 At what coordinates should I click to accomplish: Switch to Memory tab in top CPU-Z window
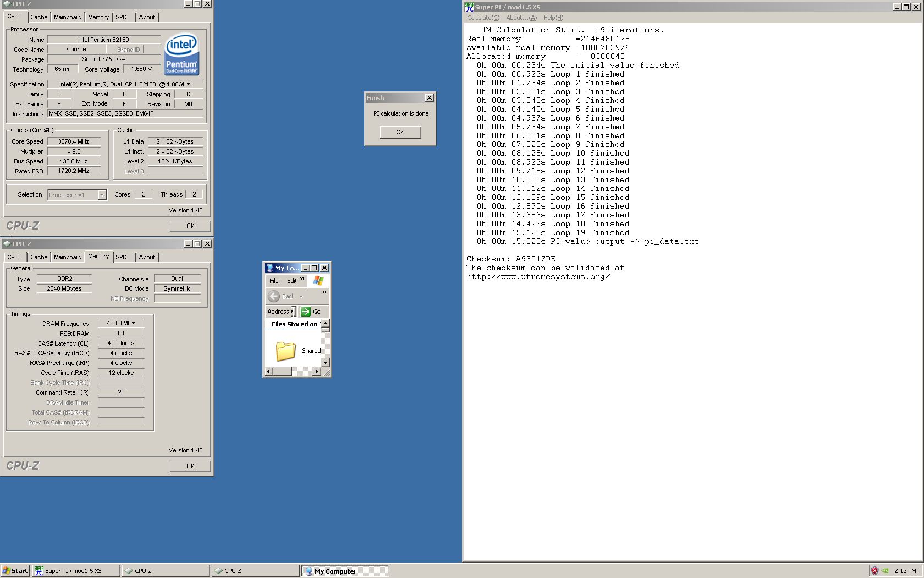pyautogui.click(x=98, y=17)
